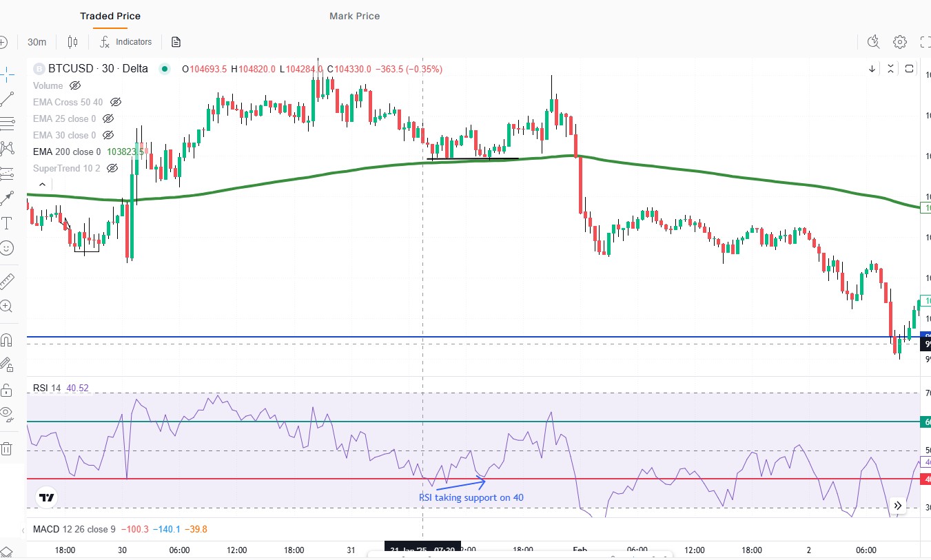This screenshot has height=560, width=931.
Task: Collapse the indicator list with the chevron
Action: click(x=41, y=184)
